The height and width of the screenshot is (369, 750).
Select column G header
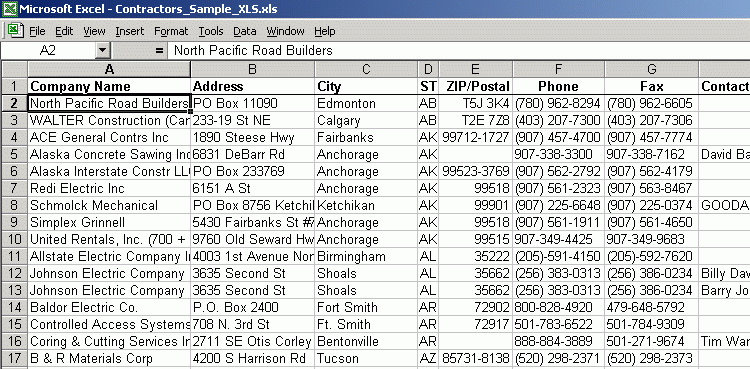pyautogui.click(x=651, y=69)
